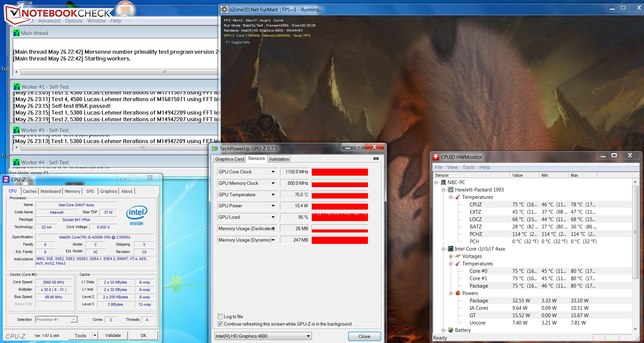
Task: Click the Tools button in CPU-Z
Action: (81, 335)
